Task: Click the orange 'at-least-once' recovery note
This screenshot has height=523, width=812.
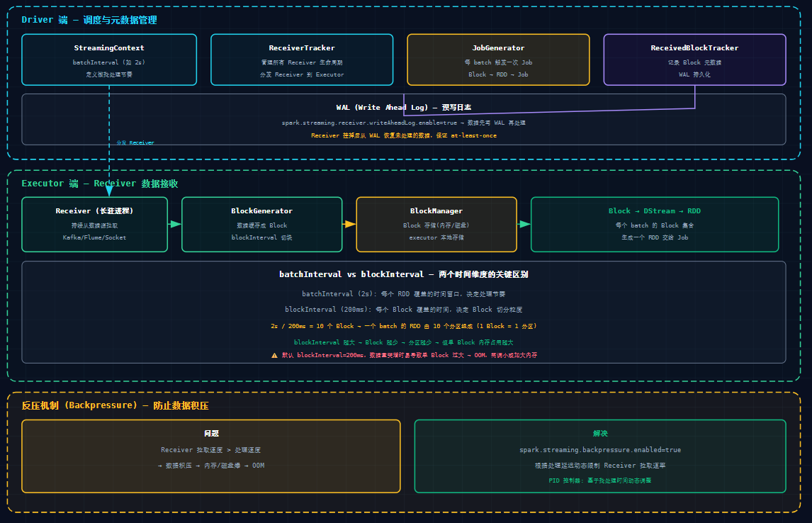Action: pos(403,135)
